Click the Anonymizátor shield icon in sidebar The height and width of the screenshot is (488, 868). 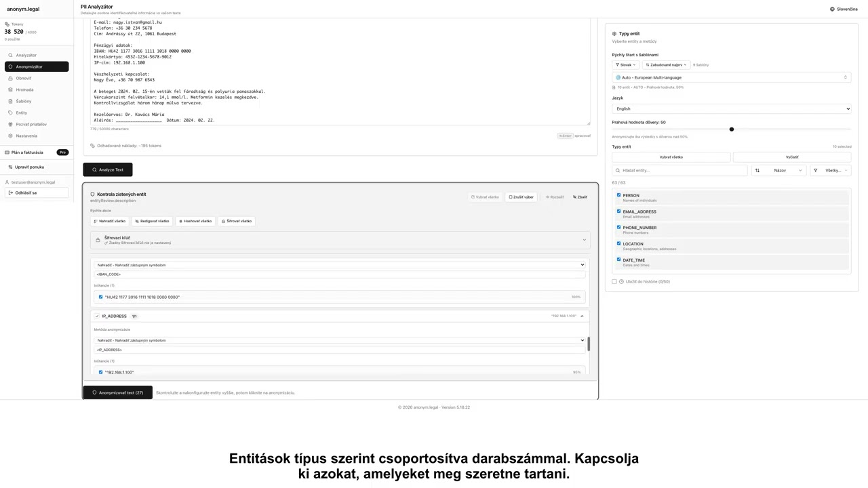pos(10,66)
